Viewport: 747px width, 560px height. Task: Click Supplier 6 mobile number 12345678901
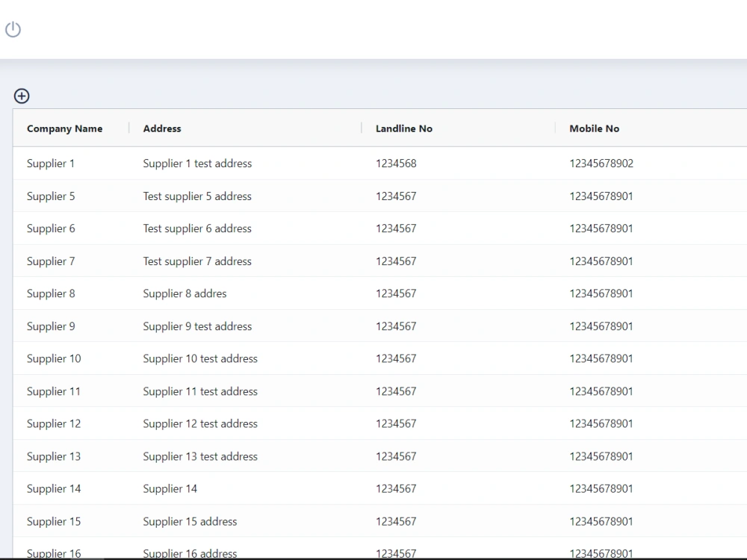pyautogui.click(x=601, y=228)
